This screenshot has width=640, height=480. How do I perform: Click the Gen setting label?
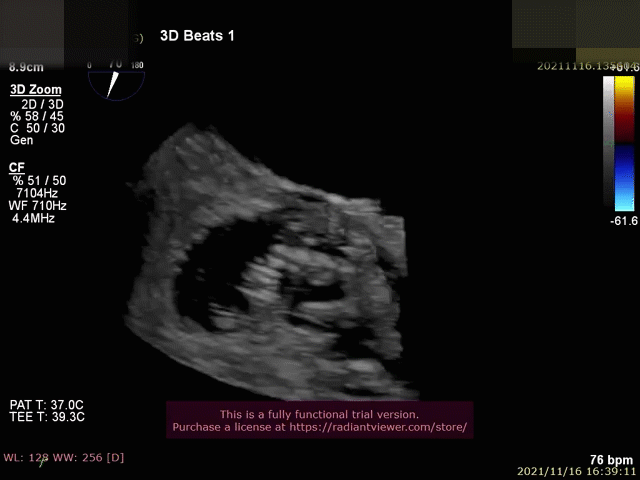point(21,140)
